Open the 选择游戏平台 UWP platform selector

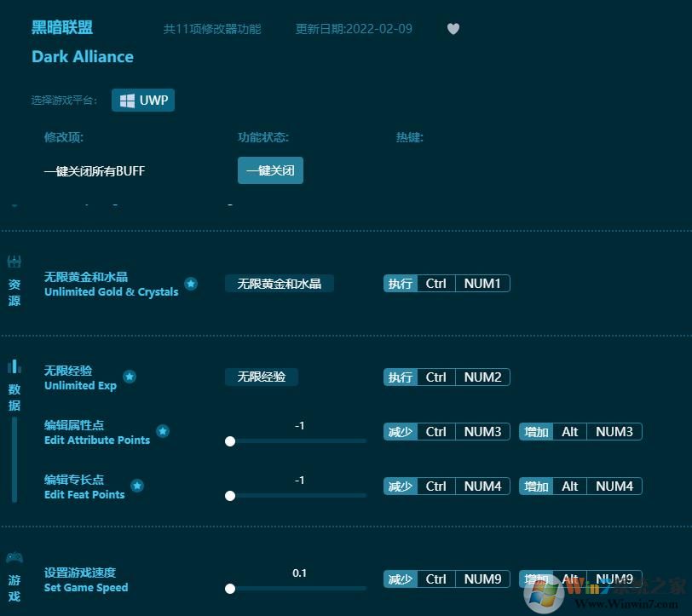coord(142,100)
